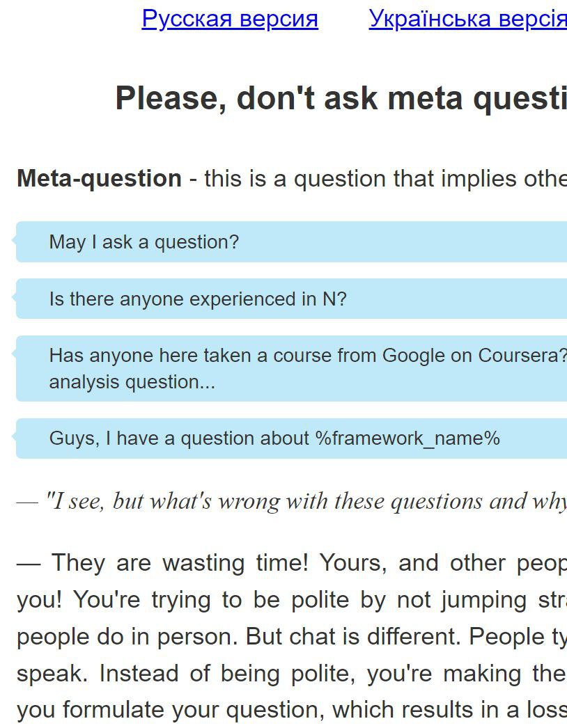Select the "Is there anyone experienced in N?" bubble
The image size is (567, 728).
pyautogui.click(x=197, y=299)
